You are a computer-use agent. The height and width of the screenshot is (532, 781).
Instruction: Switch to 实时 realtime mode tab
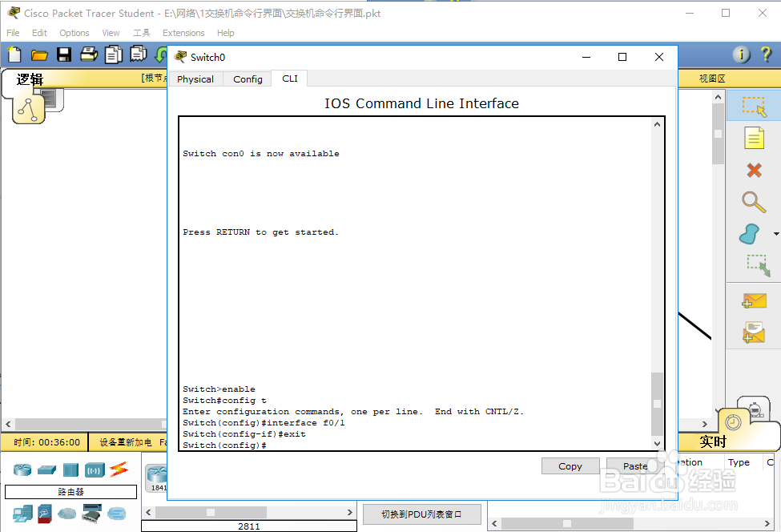pos(713,441)
